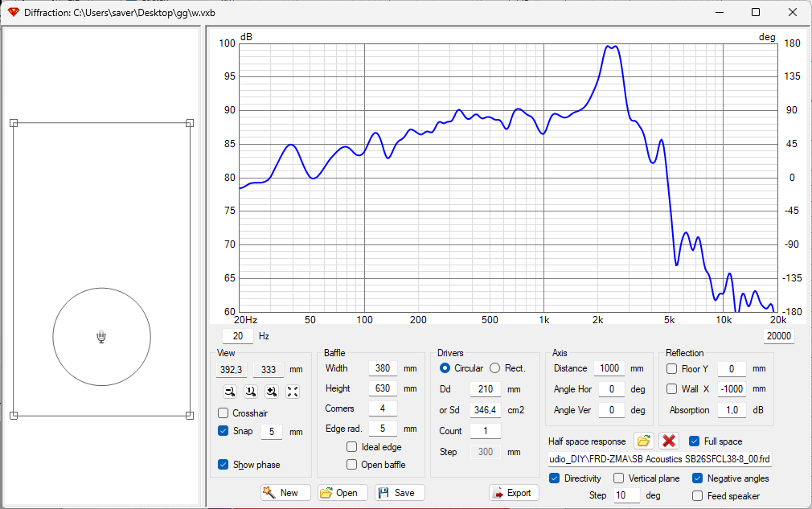The width and height of the screenshot is (812, 509).
Task: Disable the Snap checkbox
Action: 224,431
